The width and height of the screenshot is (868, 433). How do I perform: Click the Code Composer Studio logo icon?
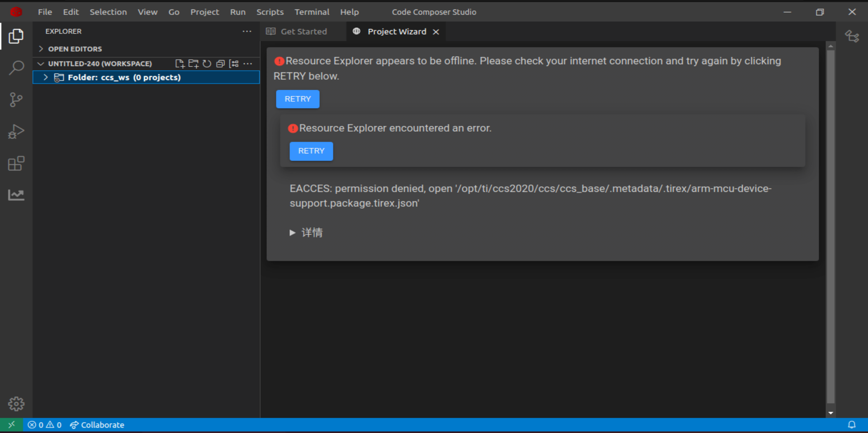coord(16,12)
